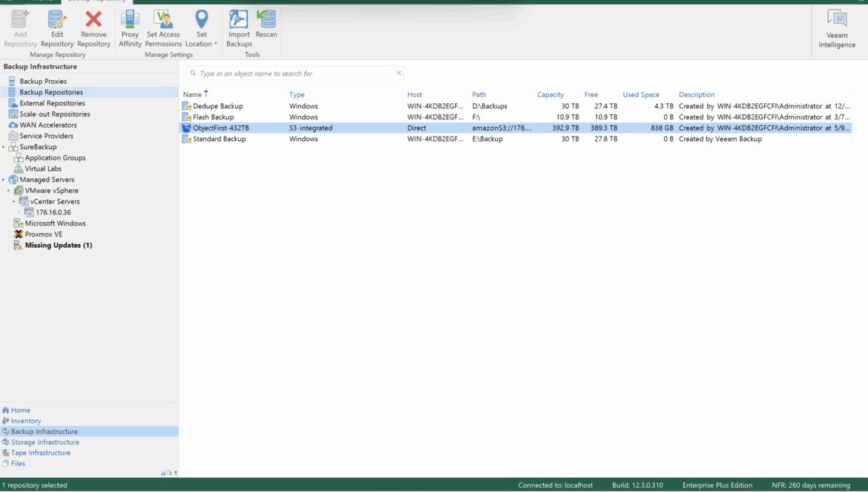Click the Managed Servers icon
868x492 pixels.
13,180
